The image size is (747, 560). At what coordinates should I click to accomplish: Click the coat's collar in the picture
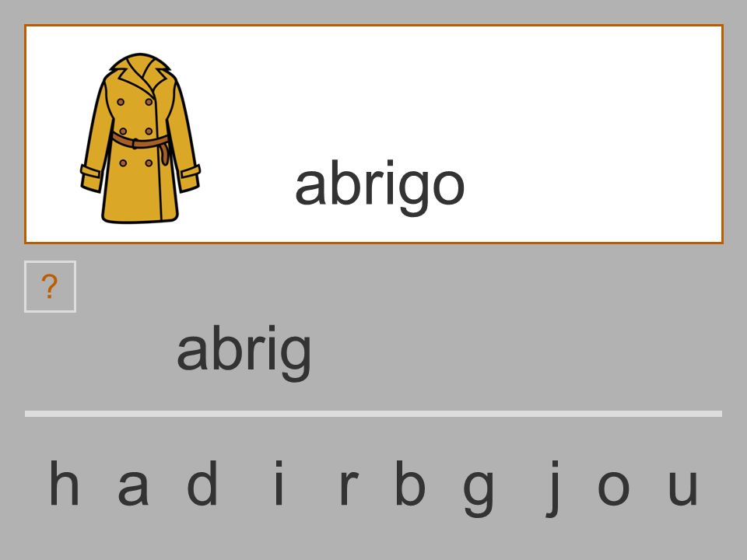[141, 72]
